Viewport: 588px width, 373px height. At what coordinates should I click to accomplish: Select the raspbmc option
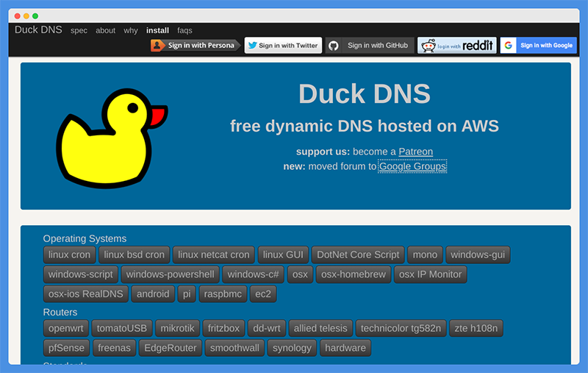(x=223, y=294)
